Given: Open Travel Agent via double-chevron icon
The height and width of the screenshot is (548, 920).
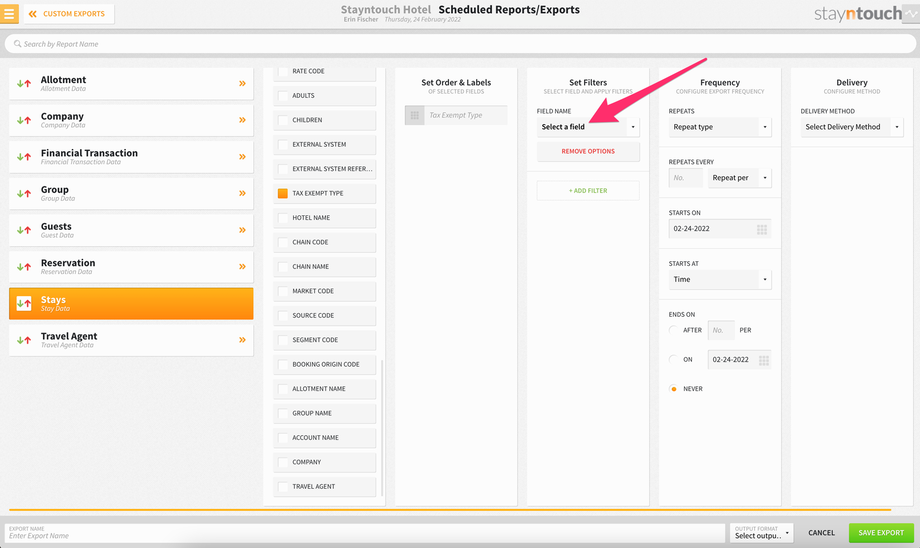Looking at the screenshot, I should coord(242,340).
